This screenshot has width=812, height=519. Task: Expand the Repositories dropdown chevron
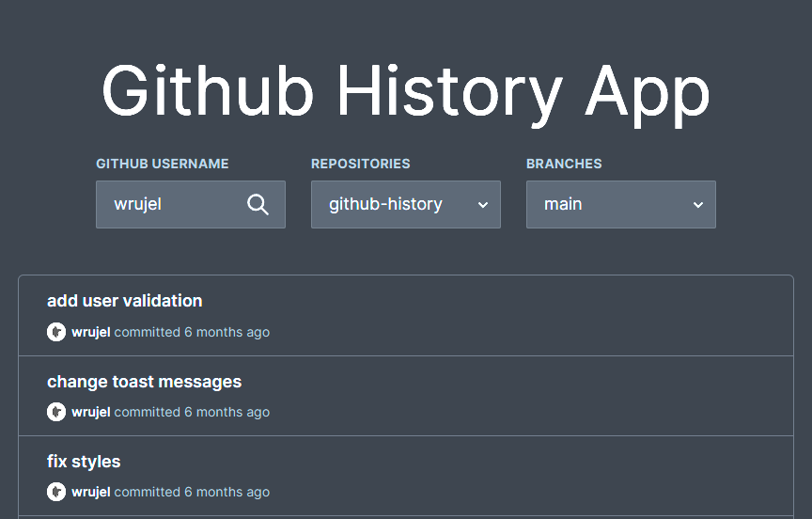(x=483, y=205)
